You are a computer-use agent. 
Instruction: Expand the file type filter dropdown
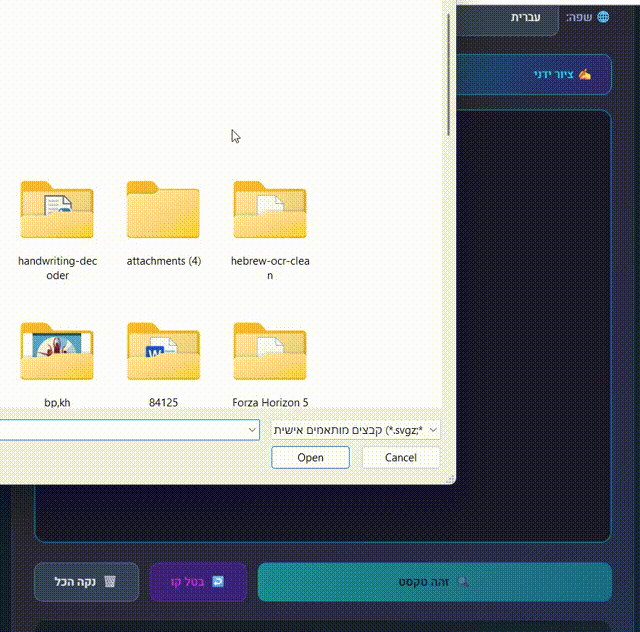click(x=433, y=430)
